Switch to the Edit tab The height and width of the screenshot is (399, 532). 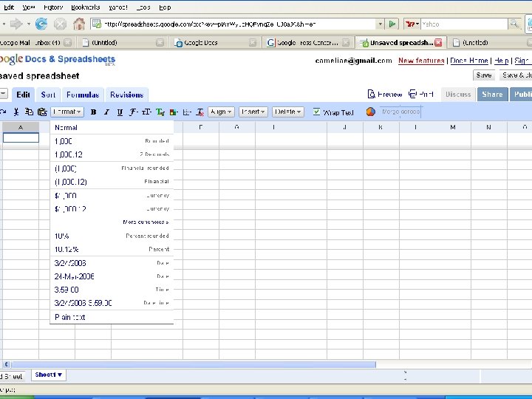point(23,95)
